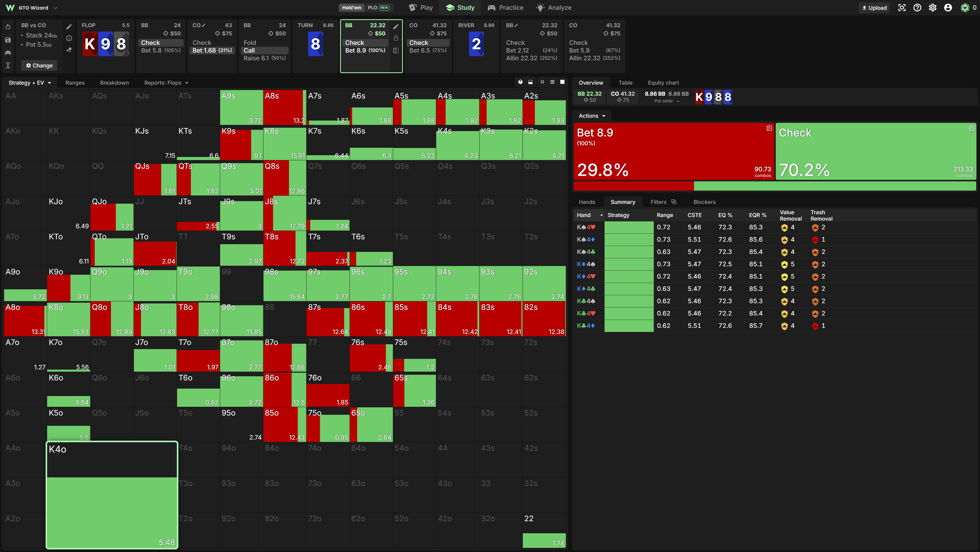Open the Reports: Flops dropdown
The width and height of the screenshot is (980, 552).
(x=166, y=83)
